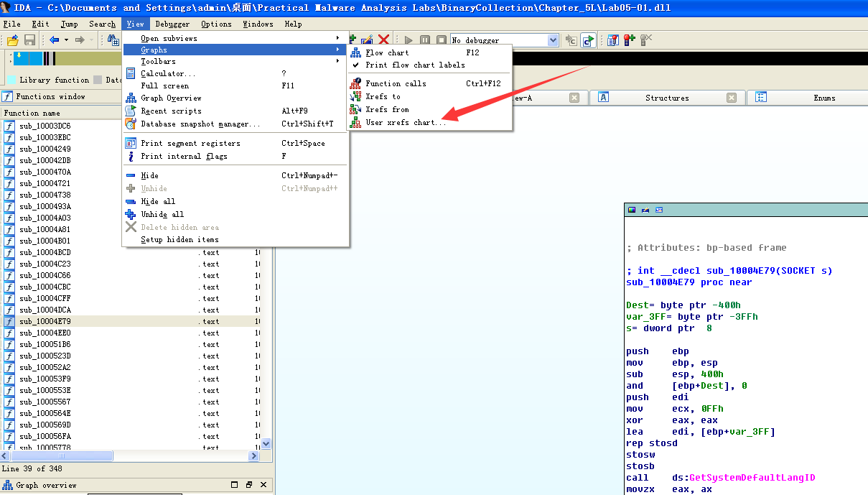Open the Search menu

pos(102,24)
